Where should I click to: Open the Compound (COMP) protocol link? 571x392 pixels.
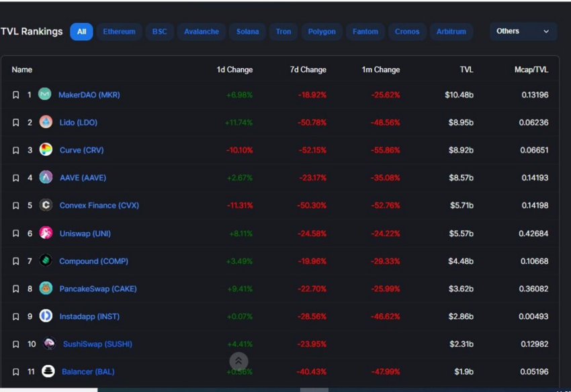click(93, 261)
